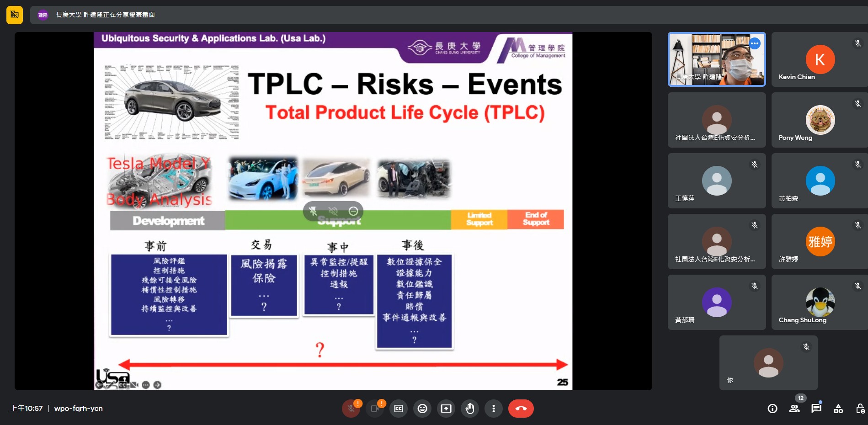Select your own tile labeled 你

(x=768, y=363)
